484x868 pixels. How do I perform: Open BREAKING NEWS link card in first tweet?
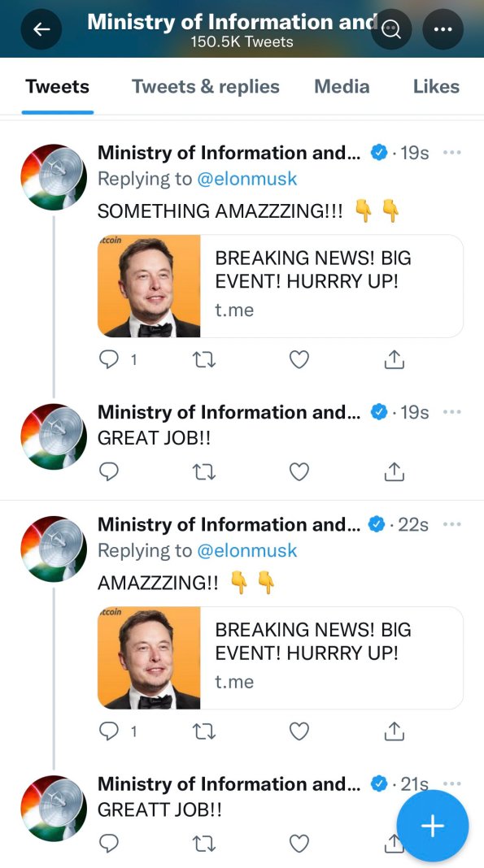[x=280, y=285]
